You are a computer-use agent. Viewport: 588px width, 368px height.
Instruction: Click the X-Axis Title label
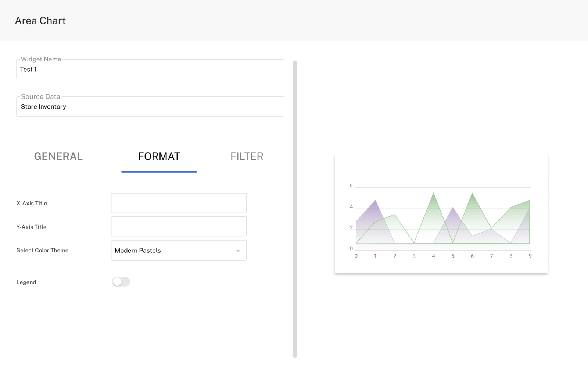coord(32,203)
